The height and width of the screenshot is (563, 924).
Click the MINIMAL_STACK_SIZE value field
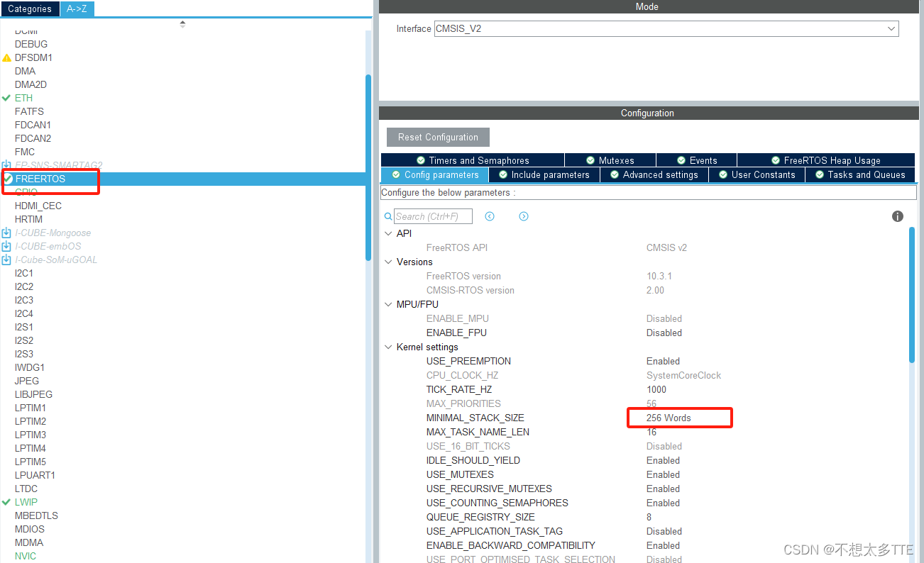pyautogui.click(x=679, y=418)
